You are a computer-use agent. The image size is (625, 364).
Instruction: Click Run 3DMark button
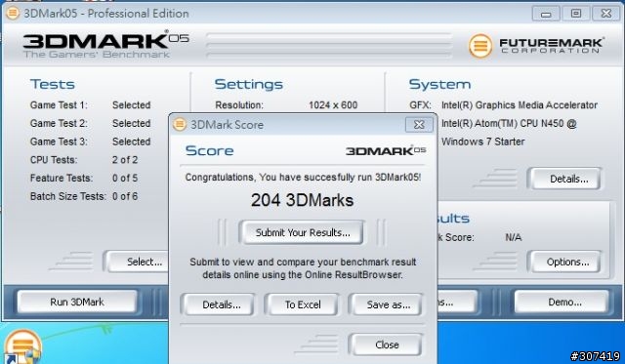77,302
